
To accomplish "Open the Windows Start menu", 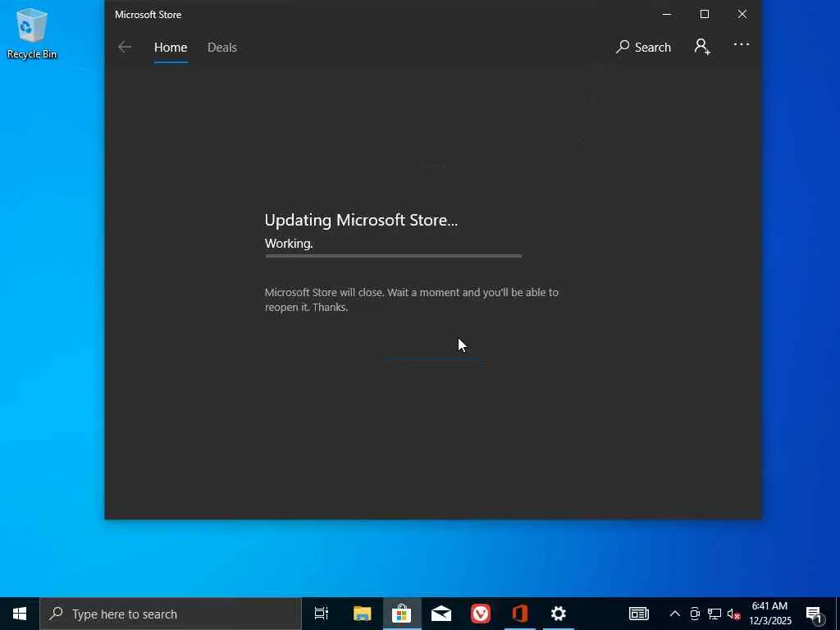I will click(x=20, y=614).
